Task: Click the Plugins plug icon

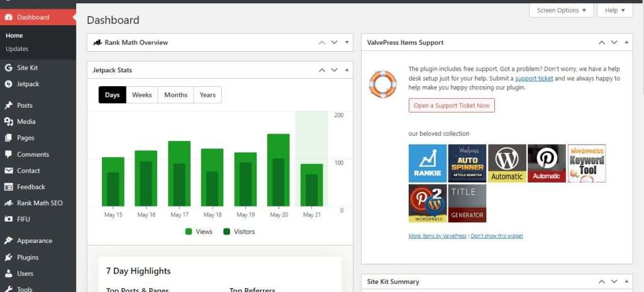Action: 9,257
